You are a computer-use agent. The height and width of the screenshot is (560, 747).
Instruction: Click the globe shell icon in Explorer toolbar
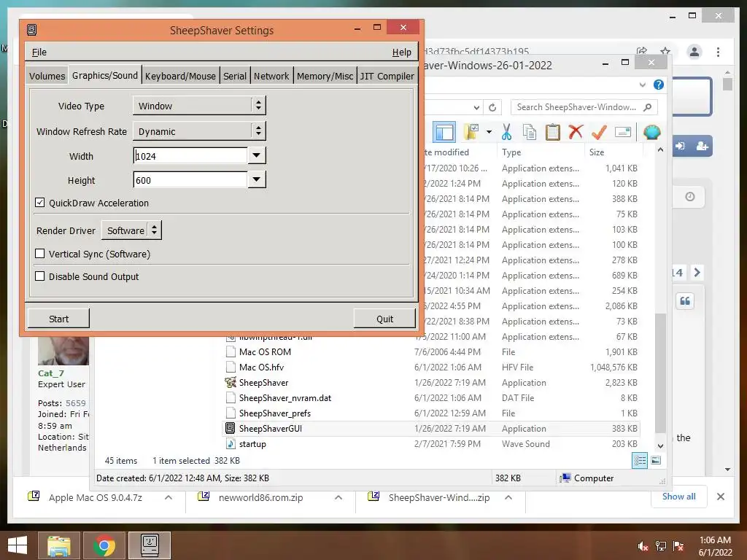tap(651, 132)
